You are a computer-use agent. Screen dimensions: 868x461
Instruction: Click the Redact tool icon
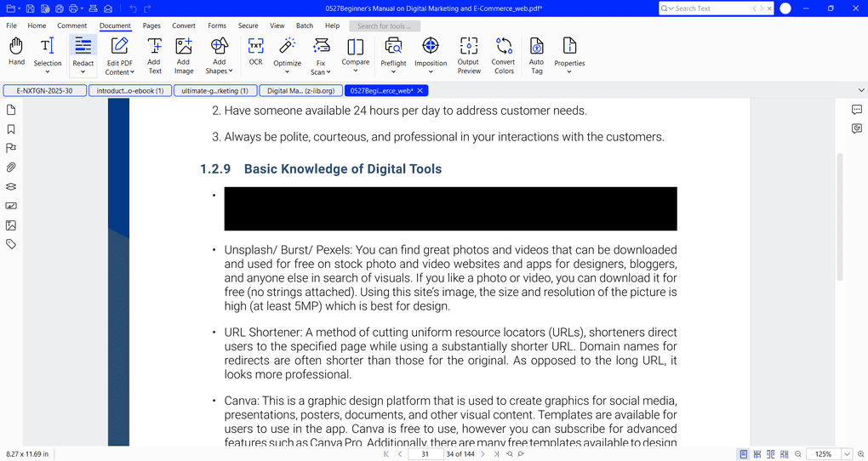(83, 46)
